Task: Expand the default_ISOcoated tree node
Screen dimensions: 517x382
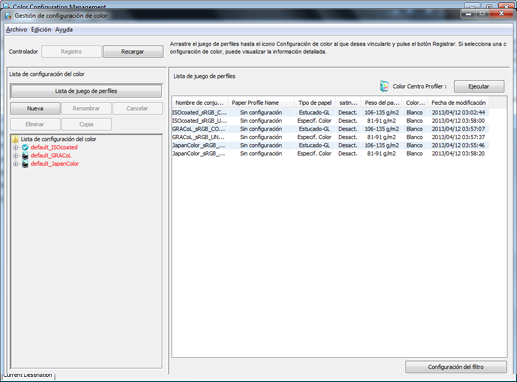Action: pos(15,147)
